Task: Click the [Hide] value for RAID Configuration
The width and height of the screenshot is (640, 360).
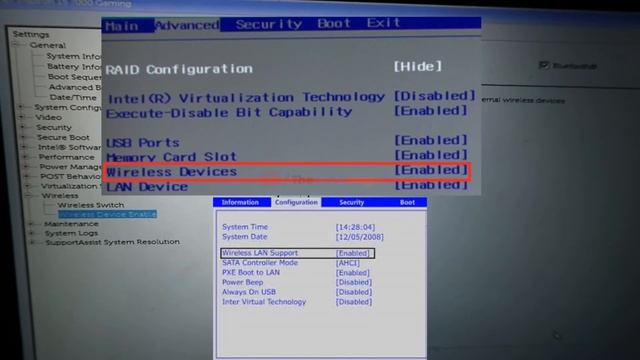Action: 418,67
